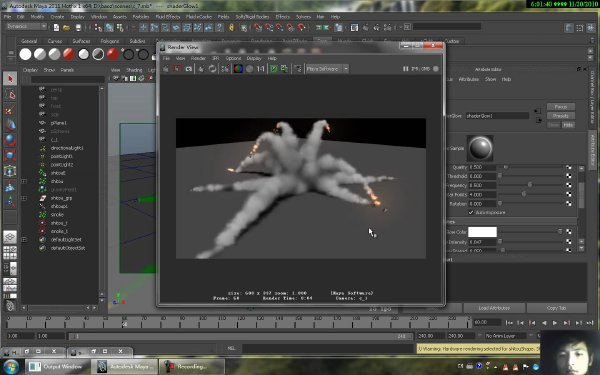The height and width of the screenshot is (375, 600).
Task: Open the Windows Start button
Action: [11, 367]
